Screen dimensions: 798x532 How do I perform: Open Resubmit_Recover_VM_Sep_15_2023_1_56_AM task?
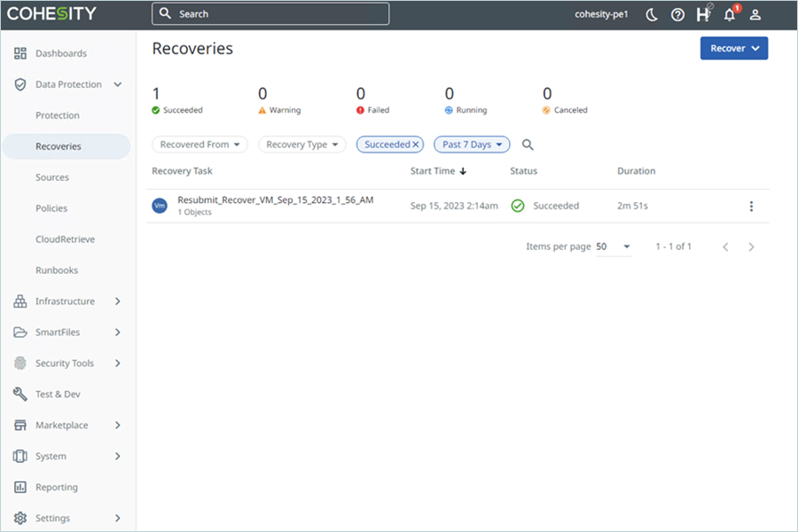[x=276, y=200]
